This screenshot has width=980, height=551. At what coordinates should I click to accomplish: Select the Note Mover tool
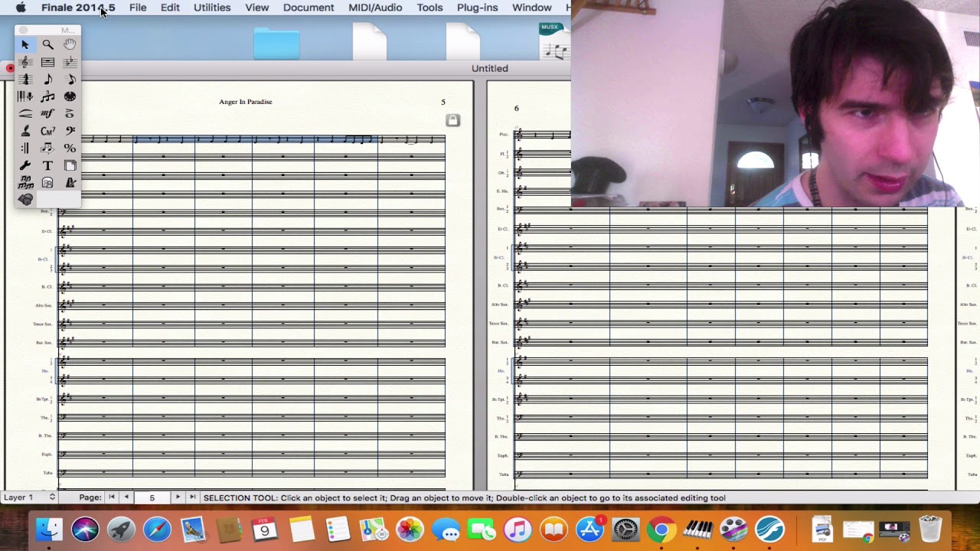(47, 148)
